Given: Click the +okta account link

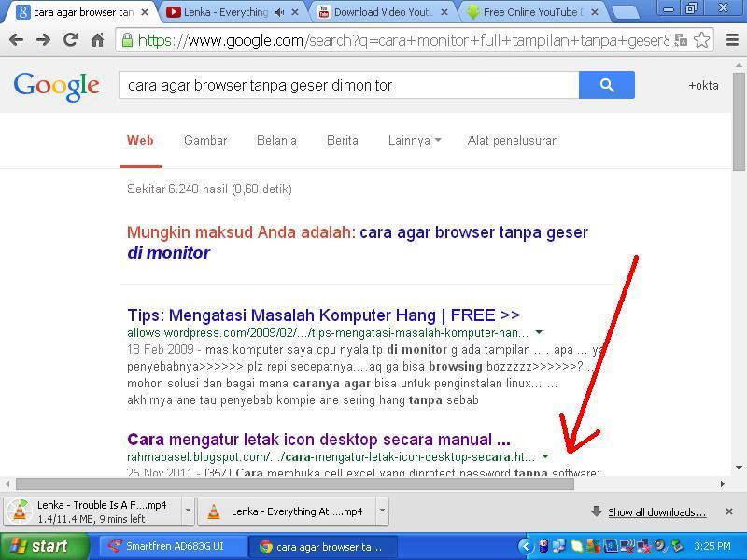Looking at the screenshot, I should [x=703, y=85].
